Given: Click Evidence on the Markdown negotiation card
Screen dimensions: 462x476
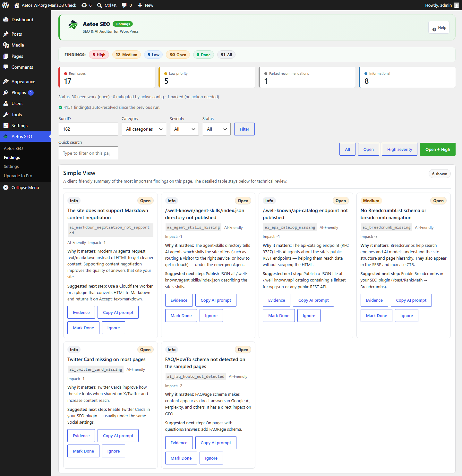Looking at the screenshot, I should pos(81,312).
